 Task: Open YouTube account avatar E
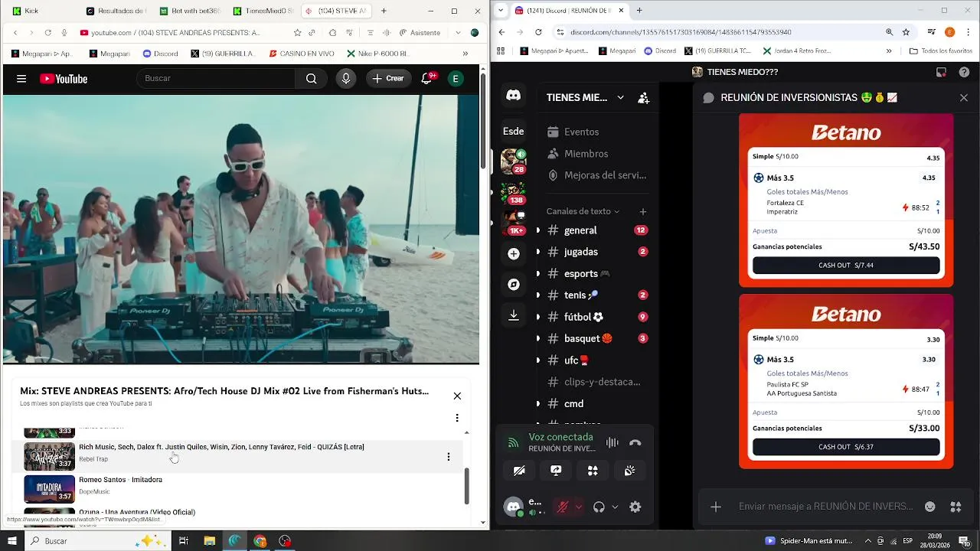456,78
